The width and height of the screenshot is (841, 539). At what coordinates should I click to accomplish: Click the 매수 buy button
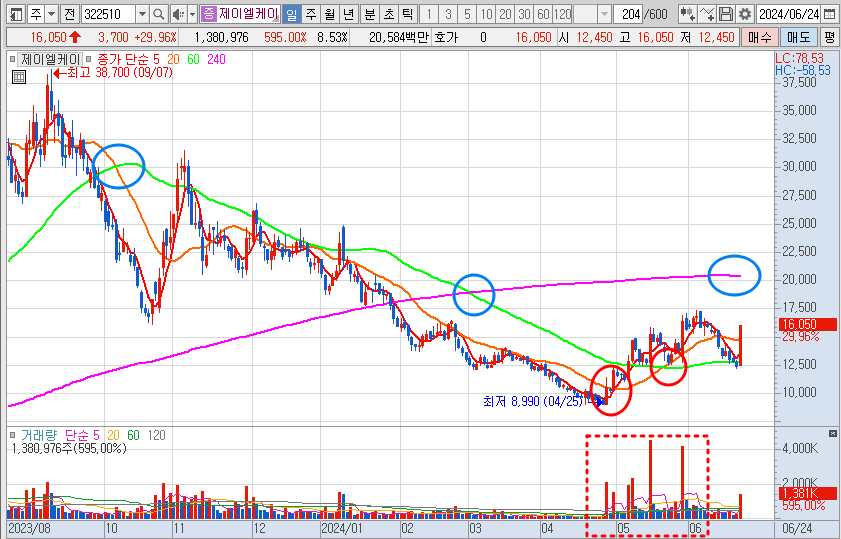click(x=759, y=37)
